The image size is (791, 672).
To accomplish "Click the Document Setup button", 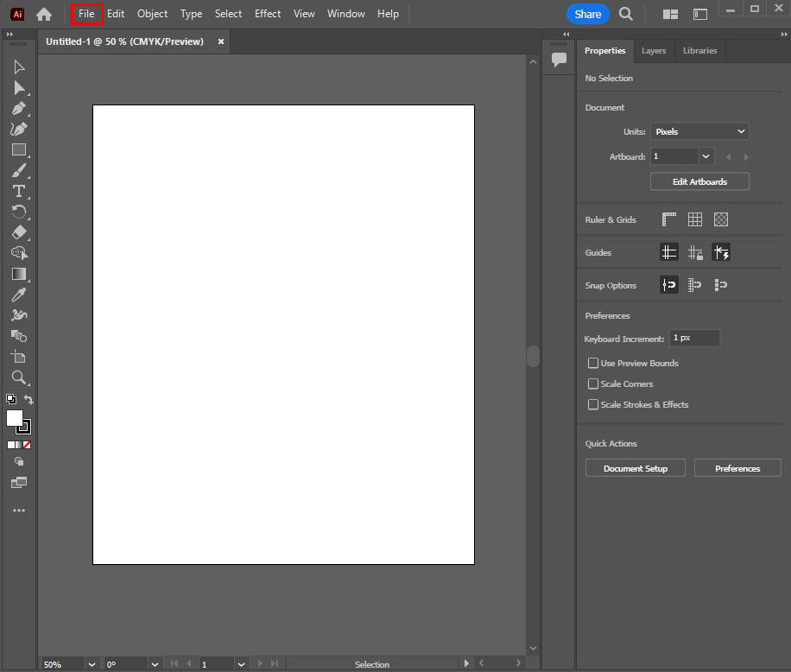I will (x=636, y=468).
